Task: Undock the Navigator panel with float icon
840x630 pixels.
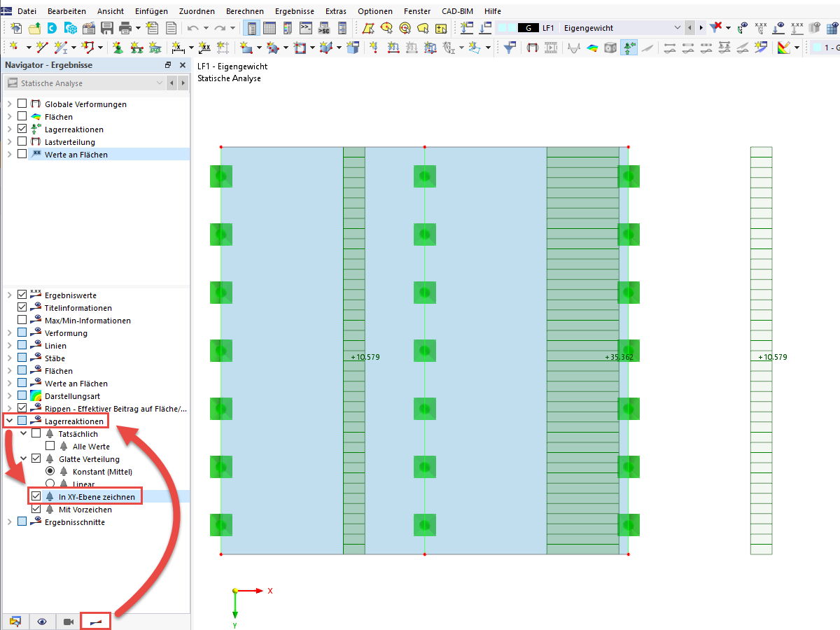Action: coord(168,64)
